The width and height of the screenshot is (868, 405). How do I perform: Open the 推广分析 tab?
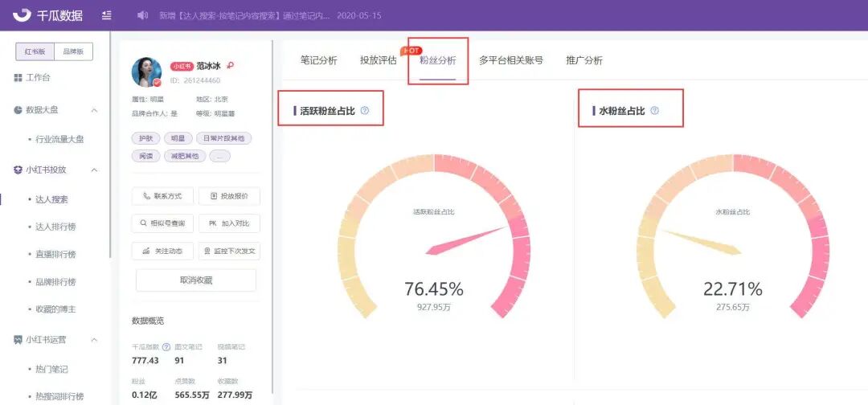coord(584,61)
